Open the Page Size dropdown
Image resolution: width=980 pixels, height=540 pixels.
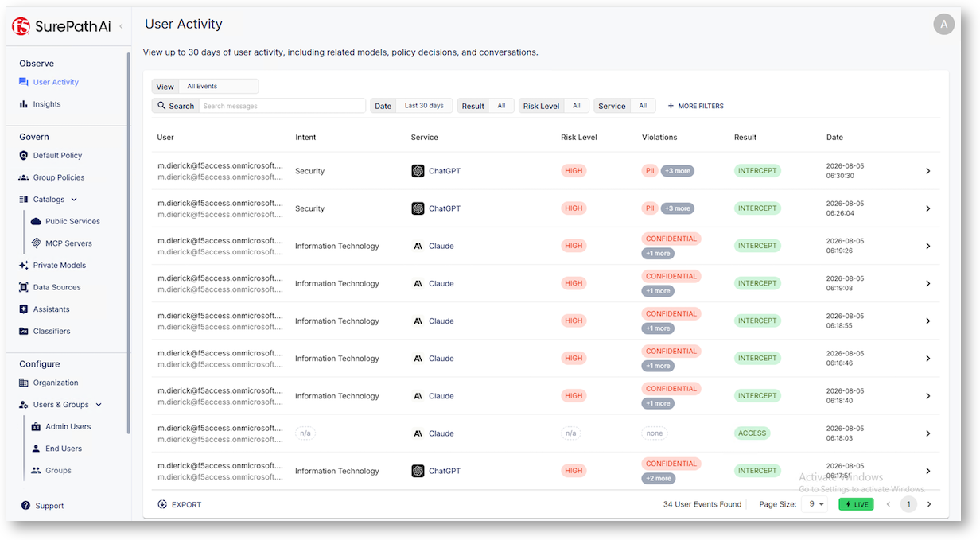pyautogui.click(x=815, y=504)
